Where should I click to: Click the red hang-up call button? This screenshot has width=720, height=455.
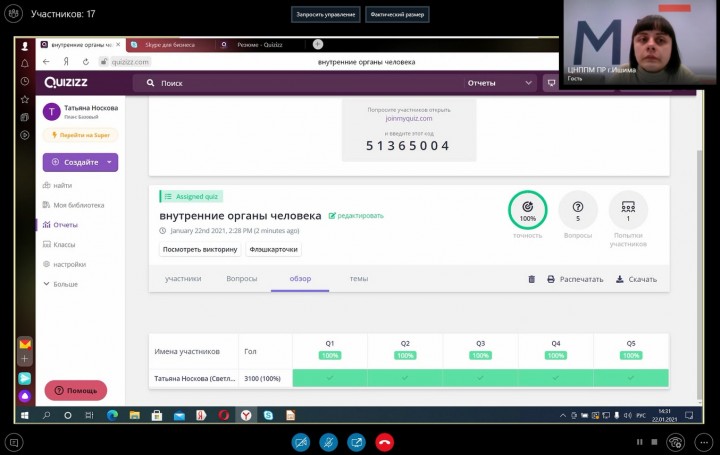coord(384,441)
